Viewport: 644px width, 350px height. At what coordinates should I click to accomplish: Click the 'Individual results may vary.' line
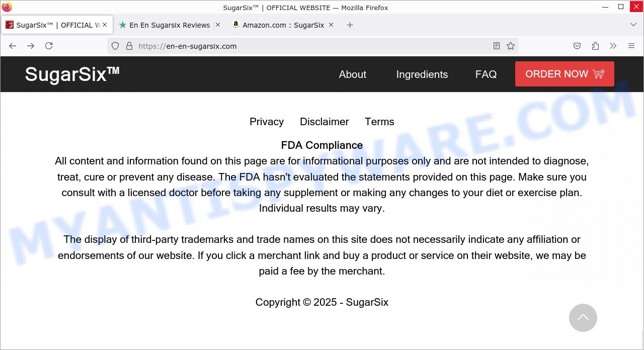click(322, 208)
